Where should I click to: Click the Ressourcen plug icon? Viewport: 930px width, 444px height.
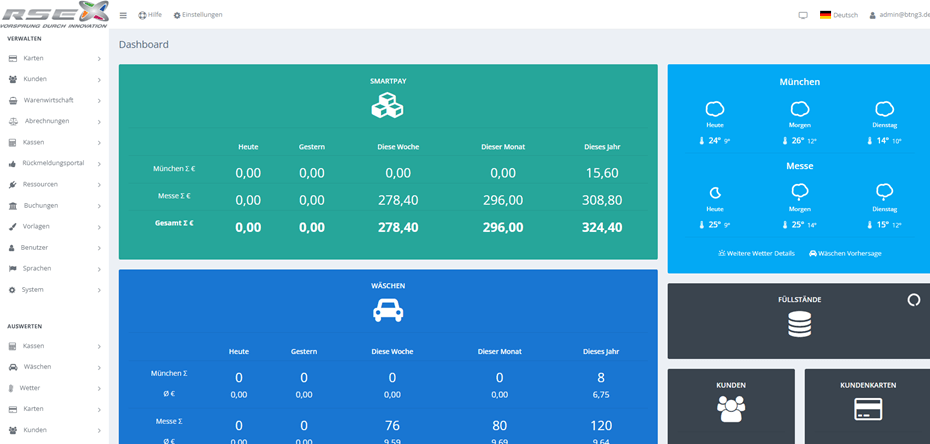12,185
